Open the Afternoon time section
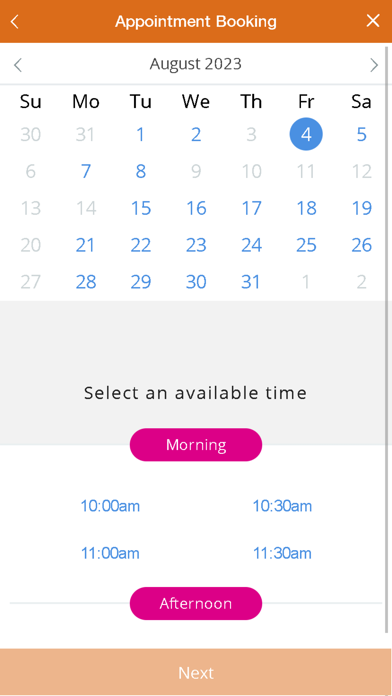 [196, 604]
